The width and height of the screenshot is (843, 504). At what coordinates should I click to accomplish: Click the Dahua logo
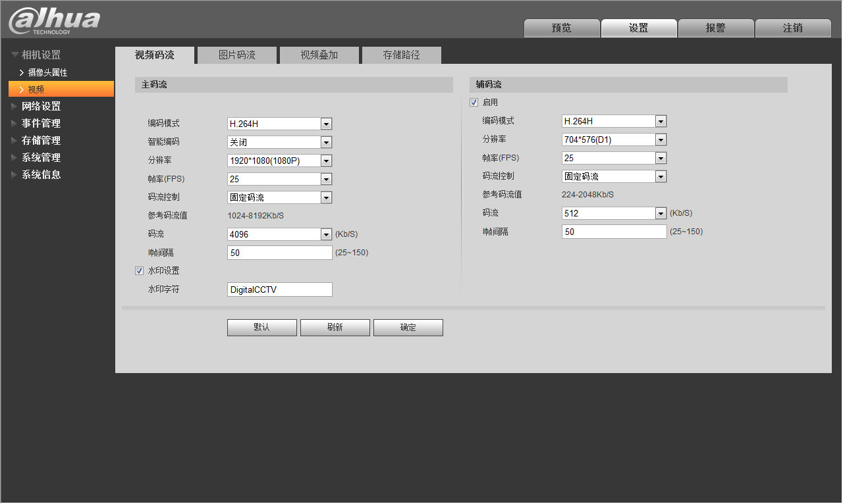click(54, 20)
